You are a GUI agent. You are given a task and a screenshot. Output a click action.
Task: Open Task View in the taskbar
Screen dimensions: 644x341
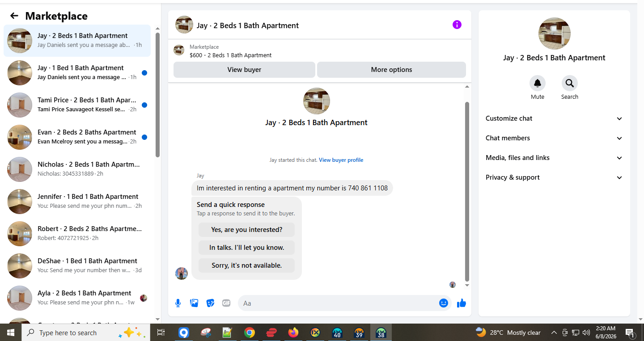point(161,333)
